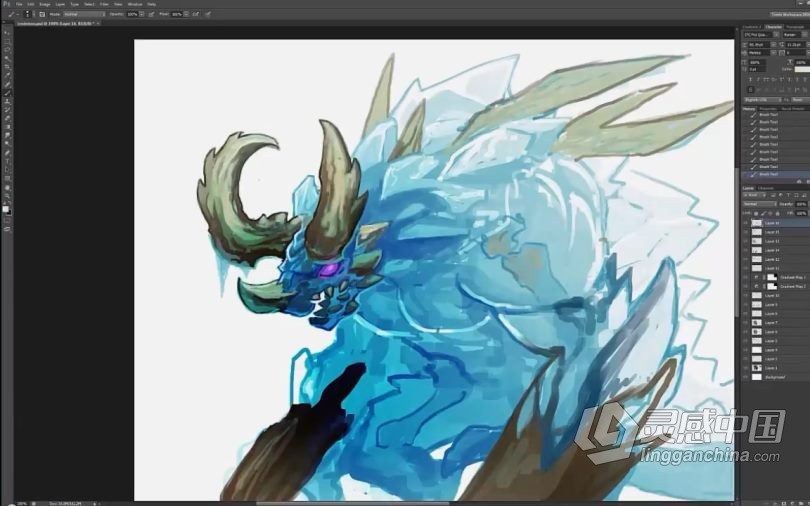
Task: Hide the Gradient Map 1 layer
Action: (x=745, y=277)
